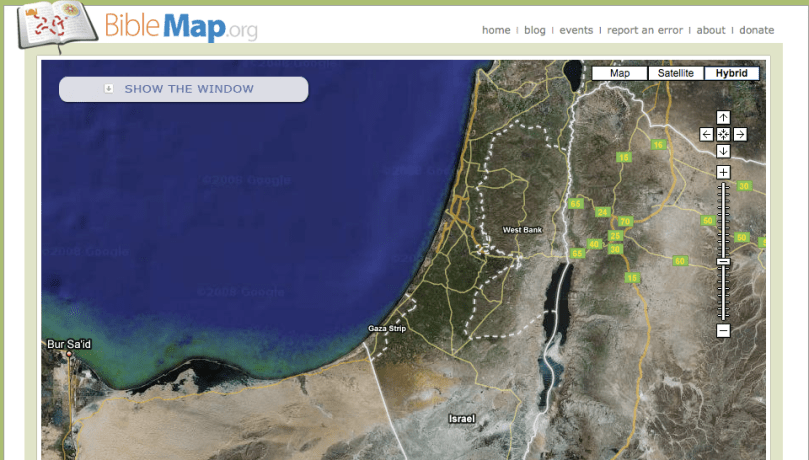Click the BibleMap.org site title
The height and width of the screenshot is (460, 809).
pos(181,27)
